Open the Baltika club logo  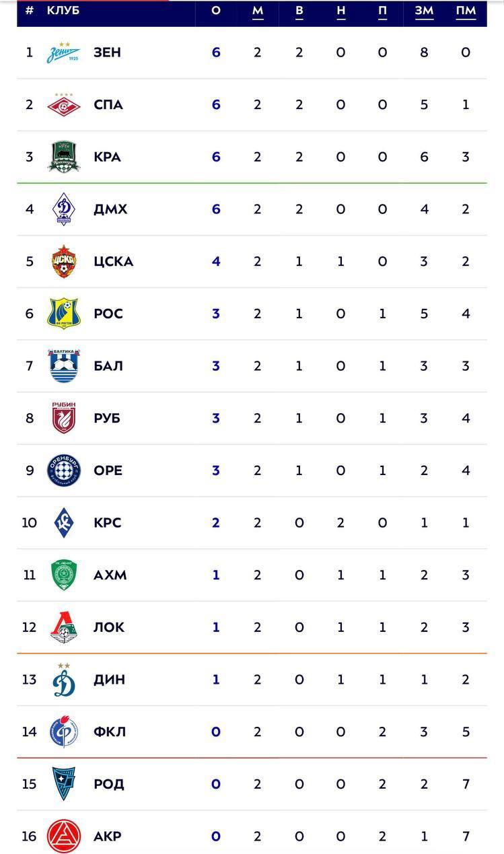[x=63, y=365]
